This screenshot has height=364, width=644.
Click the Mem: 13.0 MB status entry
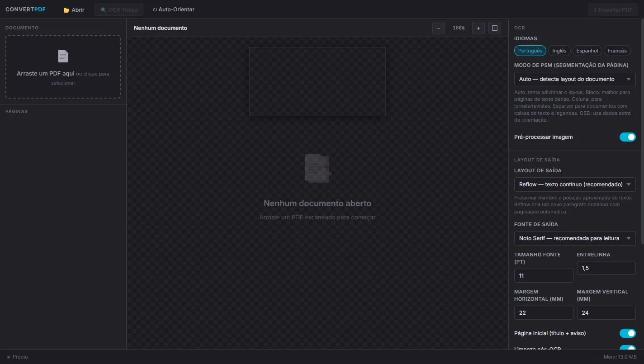[620, 357]
